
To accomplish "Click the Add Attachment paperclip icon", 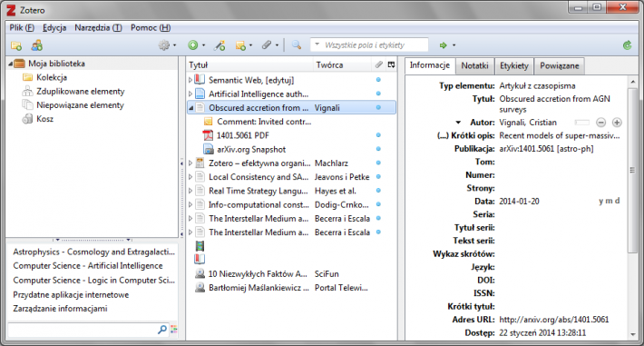I will [267, 44].
